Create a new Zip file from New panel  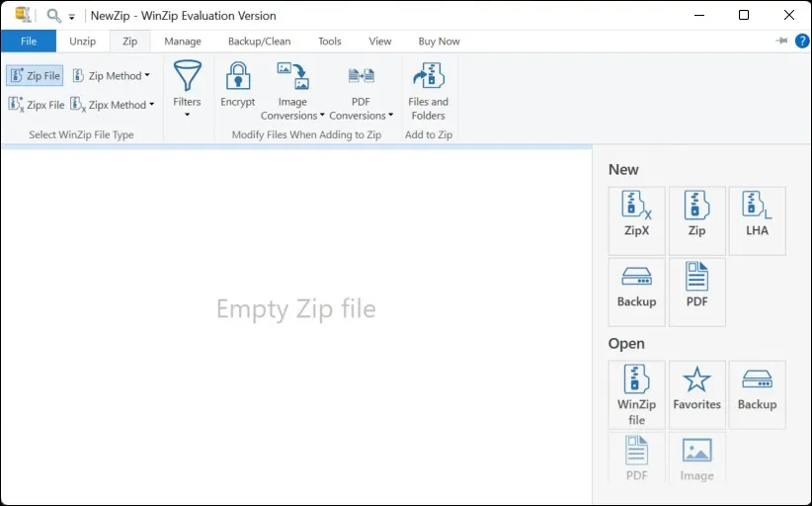pos(697,220)
